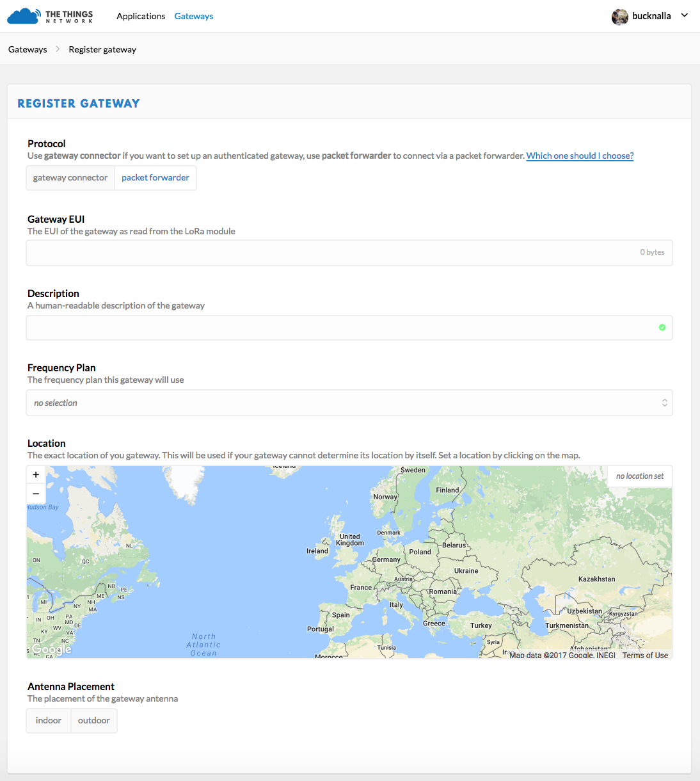Zoom out on the map
Image resolution: width=700 pixels, height=781 pixels.
[36, 494]
